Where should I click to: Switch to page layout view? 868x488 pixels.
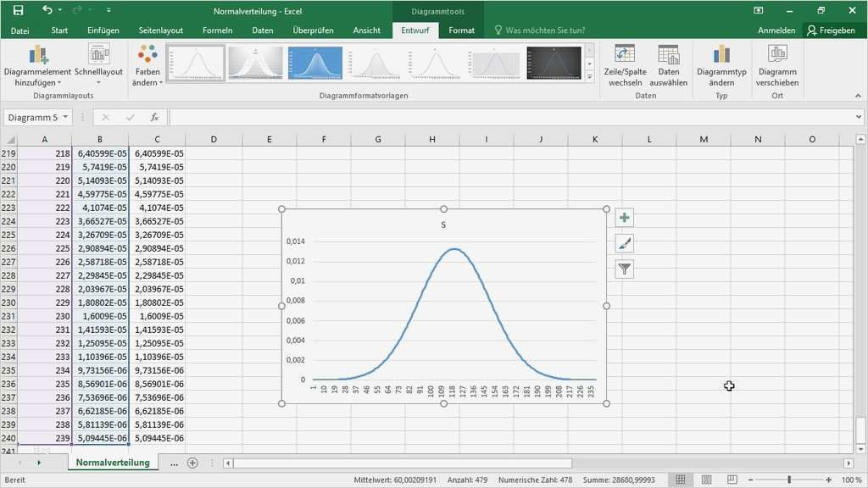pos(705,480)
